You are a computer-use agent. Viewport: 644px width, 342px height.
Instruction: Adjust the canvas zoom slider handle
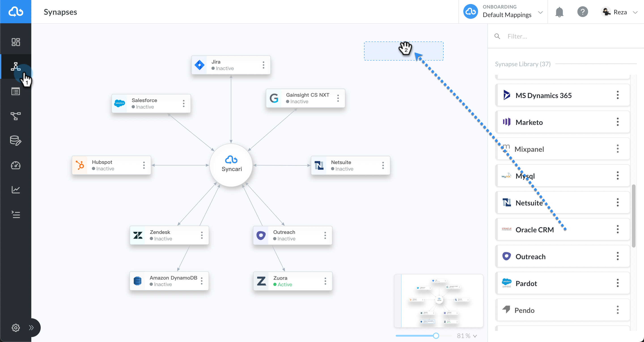pos(436,336)
